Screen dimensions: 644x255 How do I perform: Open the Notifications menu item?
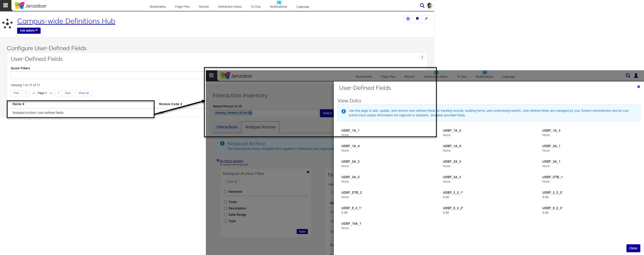(278, 6)
